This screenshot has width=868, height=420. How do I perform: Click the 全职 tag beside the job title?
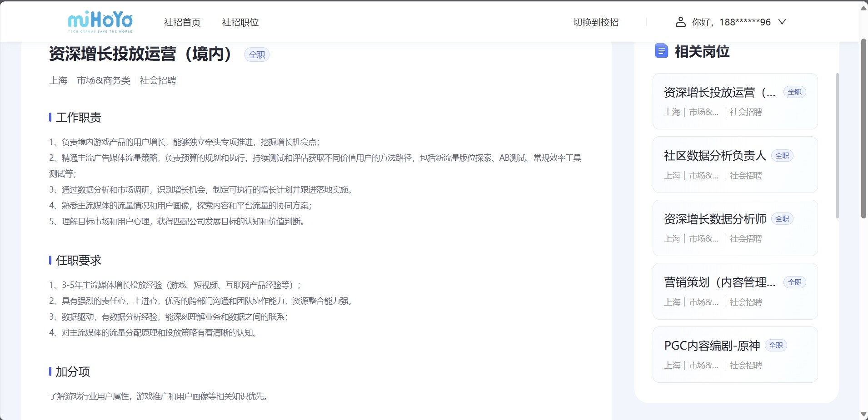pos(257,54)
